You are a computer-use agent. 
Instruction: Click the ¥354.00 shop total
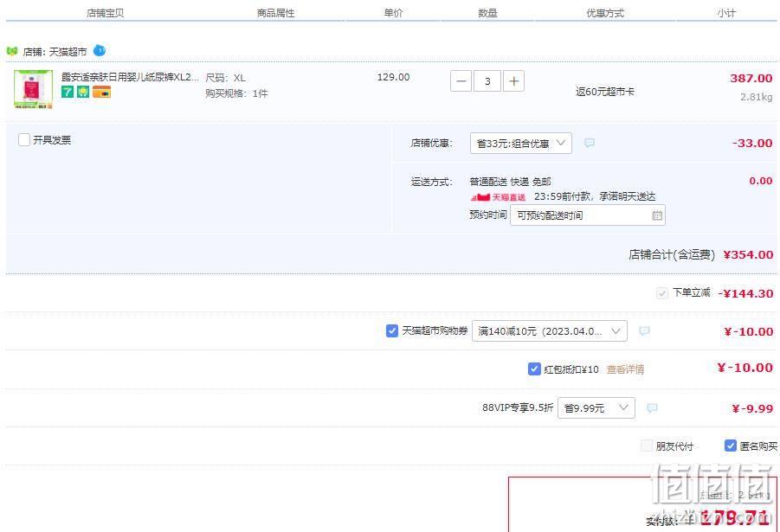[748, 254]
